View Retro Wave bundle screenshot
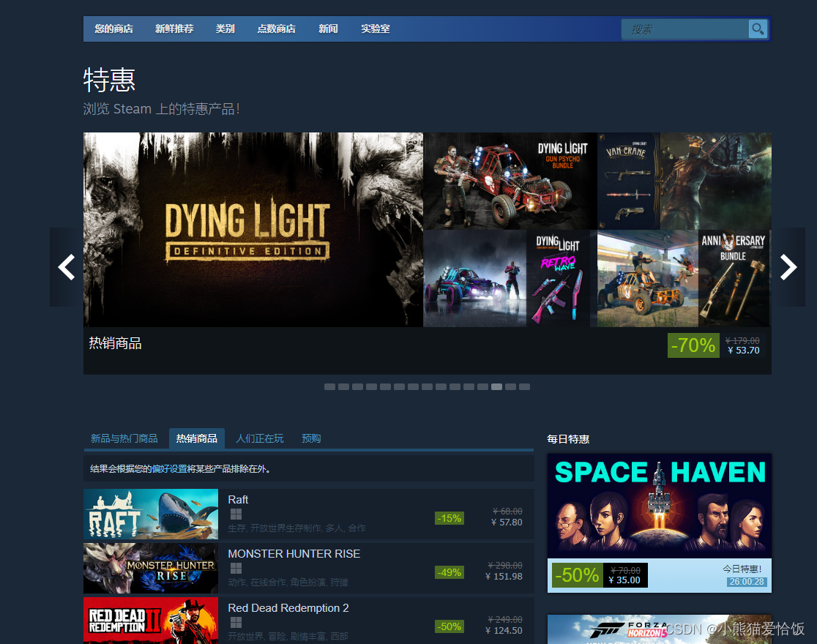The width and height of the screenshot is (817, 644). 510,279
